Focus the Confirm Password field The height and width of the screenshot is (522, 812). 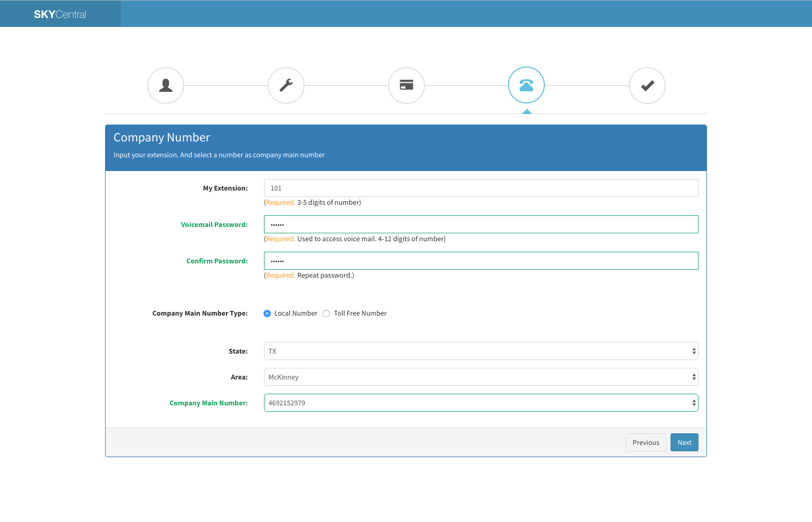481,261
